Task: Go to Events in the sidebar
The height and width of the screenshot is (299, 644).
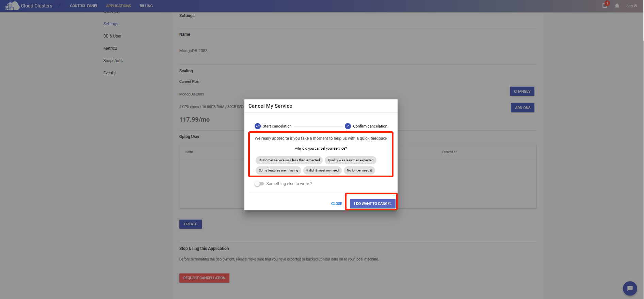Action: point(109,73)
